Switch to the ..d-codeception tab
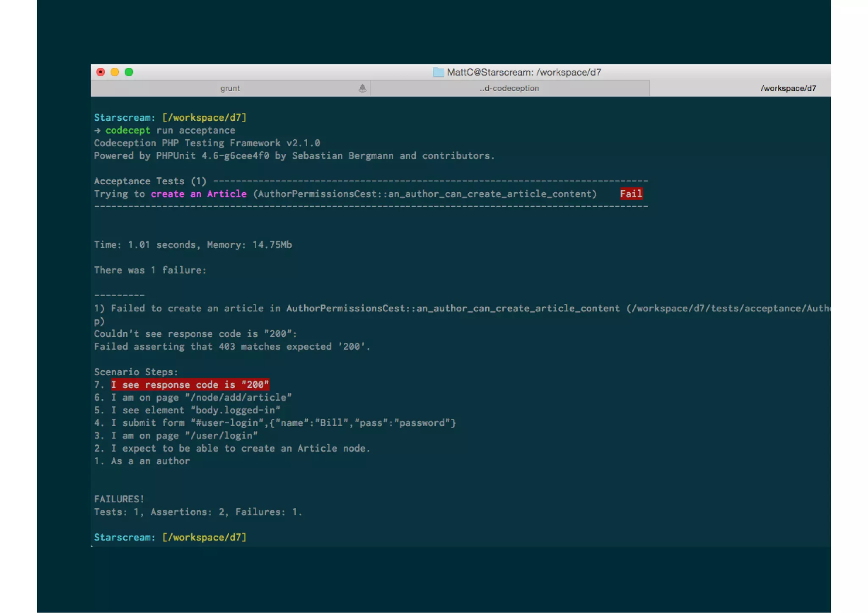Image resolution: width=868 pixels, height=613 pixels. tap(509, 88)
